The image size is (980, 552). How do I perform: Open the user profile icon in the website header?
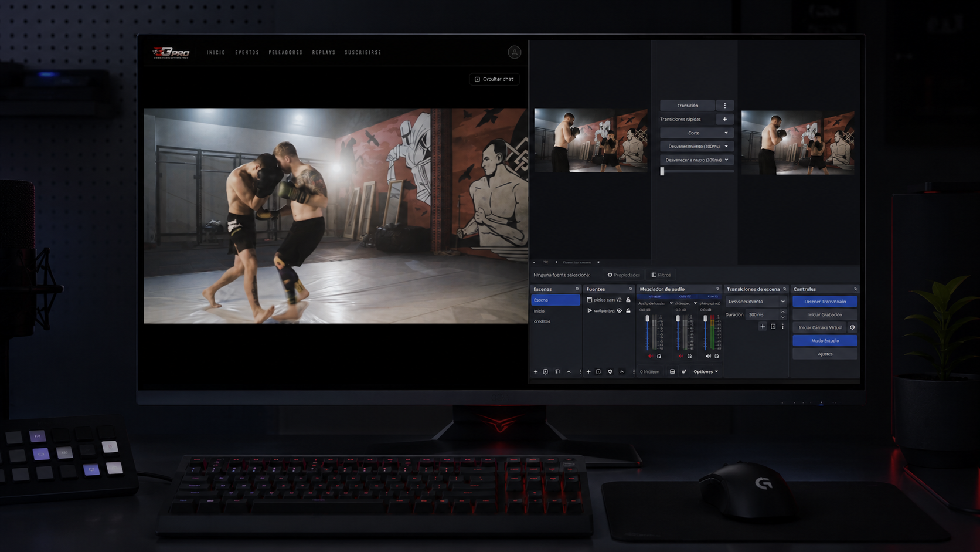tap(514, 52)
